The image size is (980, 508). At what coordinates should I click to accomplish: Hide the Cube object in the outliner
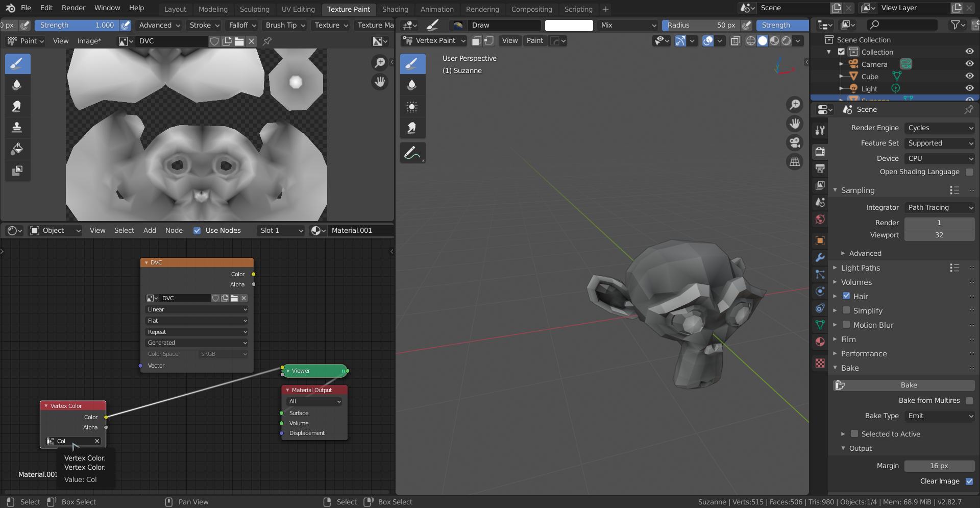969,77
